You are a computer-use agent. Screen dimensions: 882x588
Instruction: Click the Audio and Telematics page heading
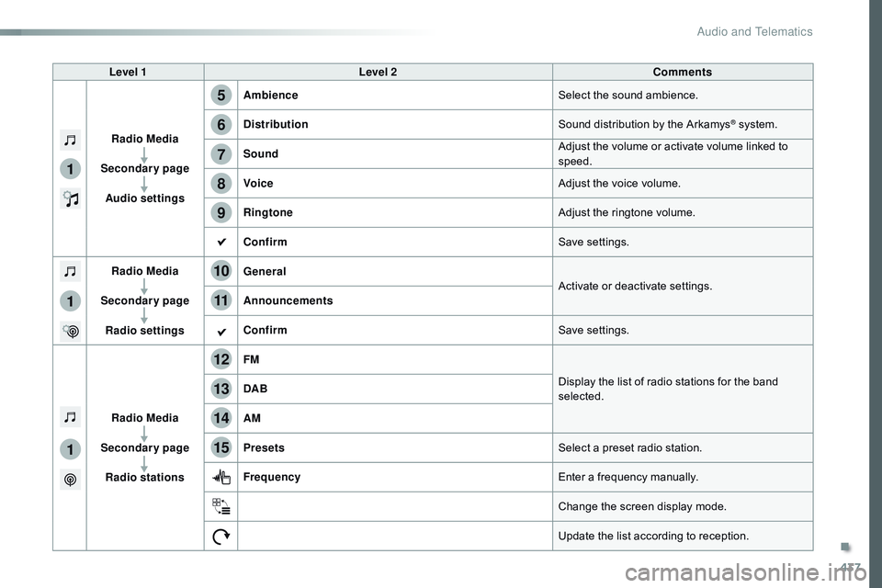(x=754, y=31)
